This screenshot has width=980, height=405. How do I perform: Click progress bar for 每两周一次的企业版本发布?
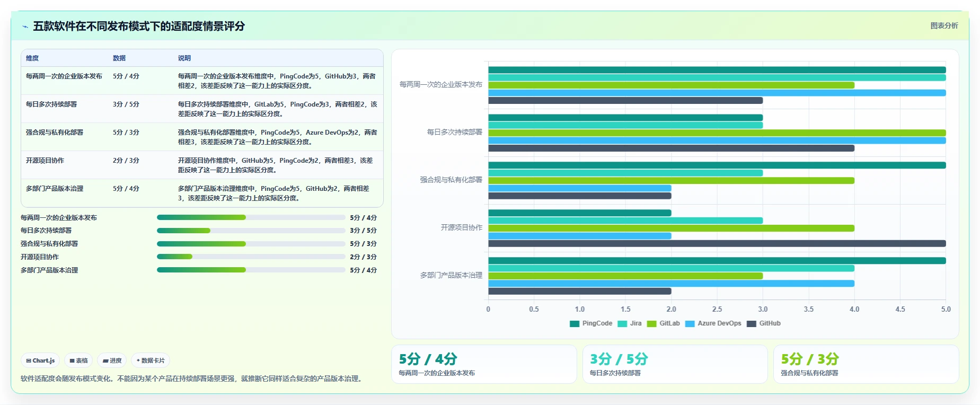point(251,217)
